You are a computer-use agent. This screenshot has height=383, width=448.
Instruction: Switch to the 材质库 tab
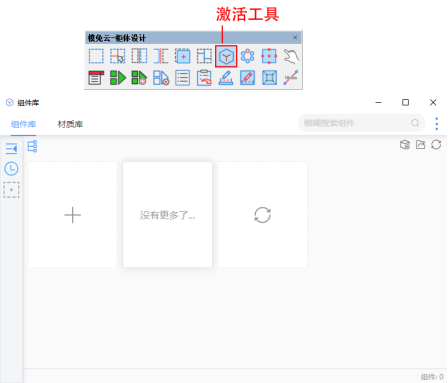[70, 124]
